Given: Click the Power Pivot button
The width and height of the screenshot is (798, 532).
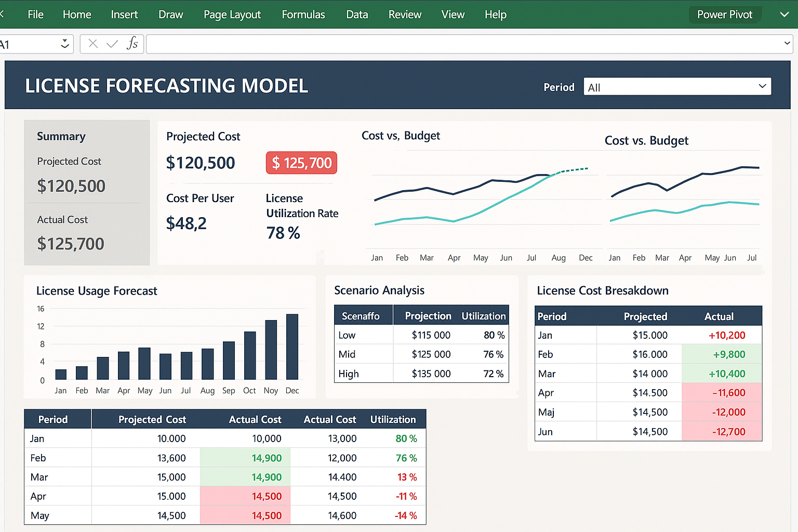Looking at the screenshot, I should 725,15.
